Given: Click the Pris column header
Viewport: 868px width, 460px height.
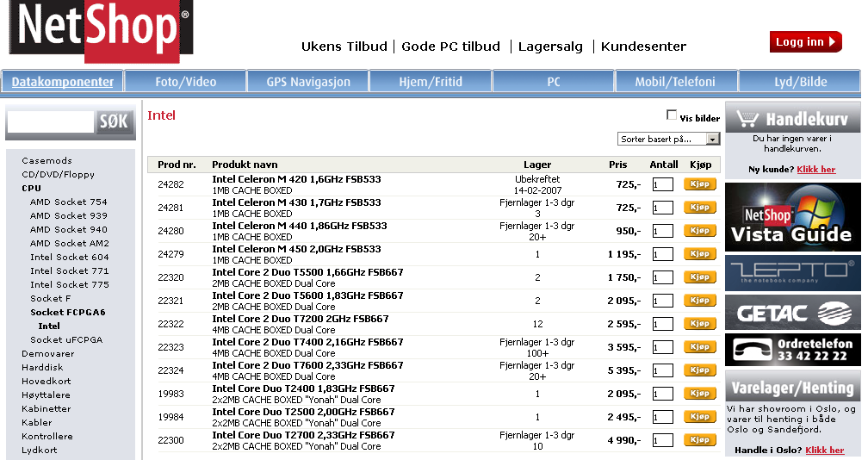Looking at the screenshot, I should pyautogui.click(x=617, y=165).
